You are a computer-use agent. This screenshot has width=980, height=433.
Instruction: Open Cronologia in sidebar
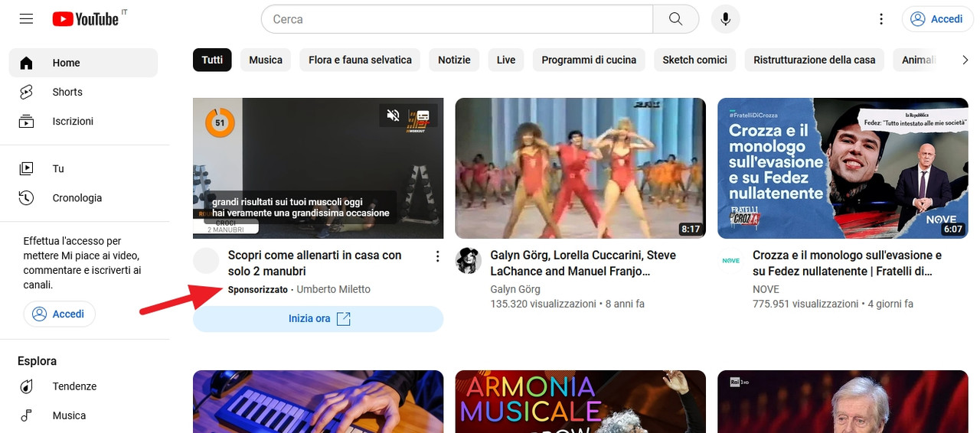tap(83, 197)
